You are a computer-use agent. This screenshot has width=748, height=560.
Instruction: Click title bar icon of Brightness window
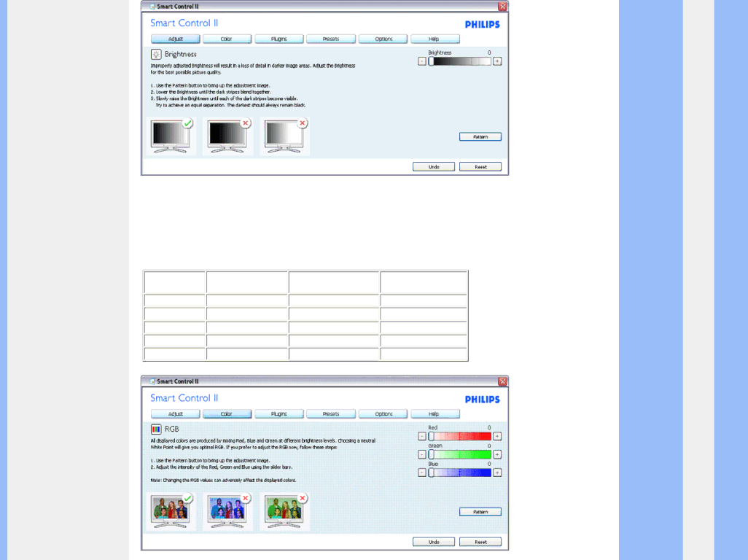point(152,7)
